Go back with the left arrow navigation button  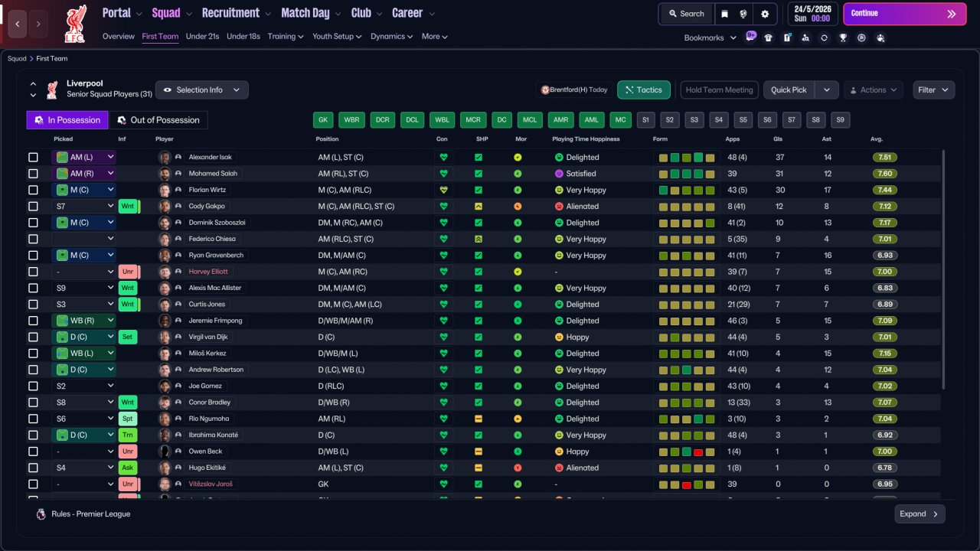(x=18, y=24)
